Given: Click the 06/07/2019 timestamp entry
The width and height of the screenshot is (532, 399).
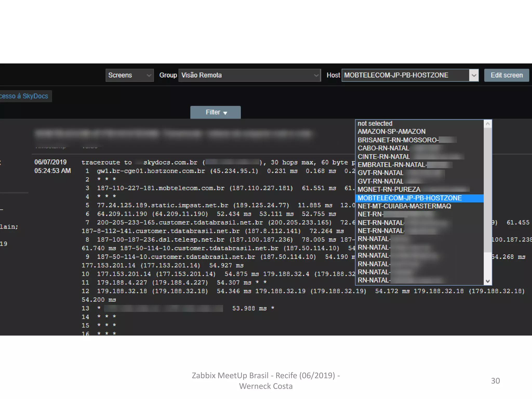Looking at the screenshot, I should 50,162.
